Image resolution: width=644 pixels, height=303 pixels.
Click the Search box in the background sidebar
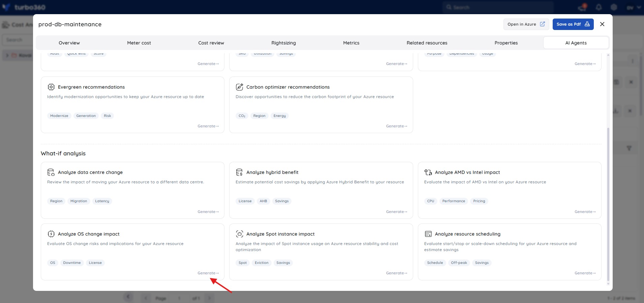click(18, 40)
